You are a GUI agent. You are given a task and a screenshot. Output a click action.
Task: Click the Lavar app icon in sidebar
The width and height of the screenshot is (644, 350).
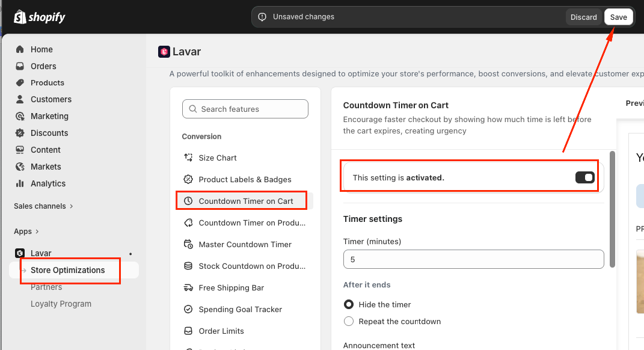tap(20, 253)
